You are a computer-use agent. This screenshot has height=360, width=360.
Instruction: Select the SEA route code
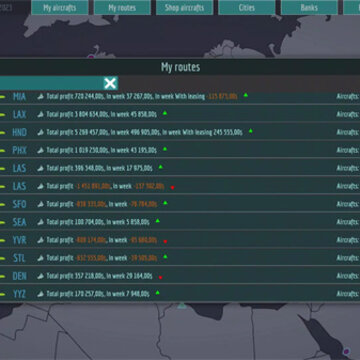[x=19, y=222]
